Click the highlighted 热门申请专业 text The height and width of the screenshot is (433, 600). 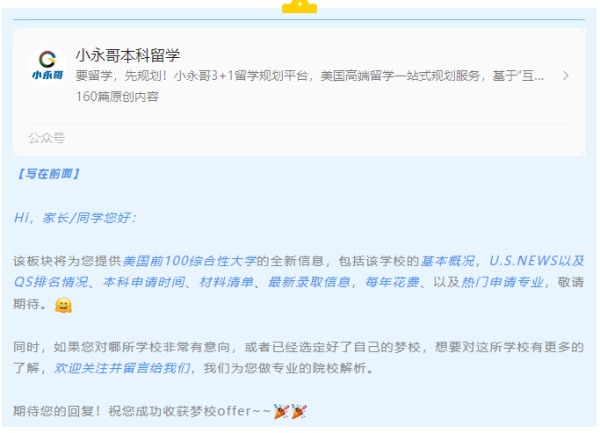[x=502, y=282]
